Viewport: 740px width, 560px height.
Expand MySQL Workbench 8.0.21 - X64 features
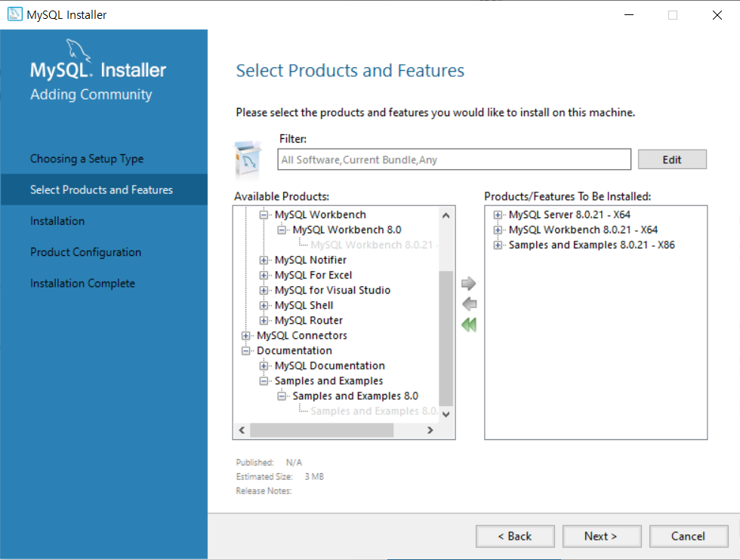[498, 230]
